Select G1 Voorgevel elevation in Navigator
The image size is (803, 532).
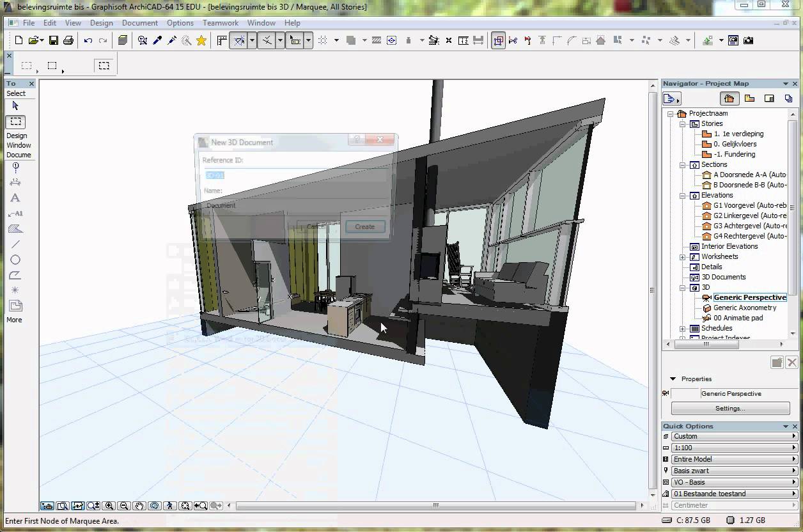point(750,205)
